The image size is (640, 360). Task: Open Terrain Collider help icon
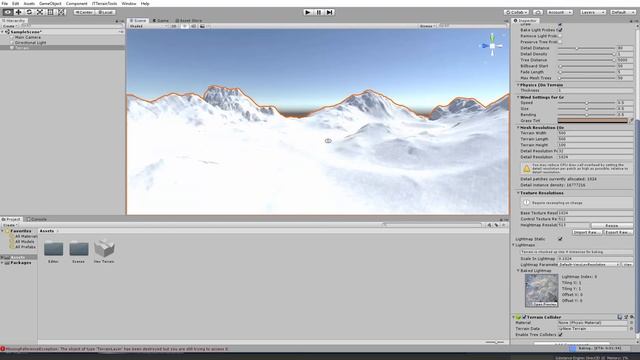[620, 317]
